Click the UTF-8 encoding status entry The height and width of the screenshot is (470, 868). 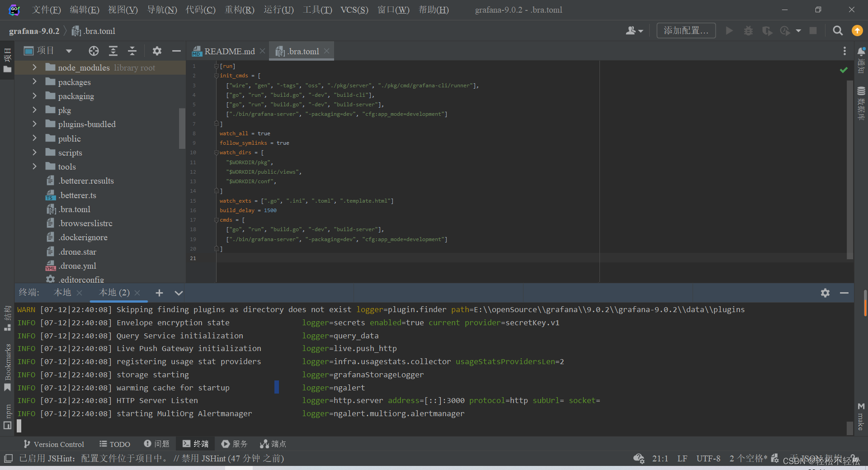click(708, 459)
